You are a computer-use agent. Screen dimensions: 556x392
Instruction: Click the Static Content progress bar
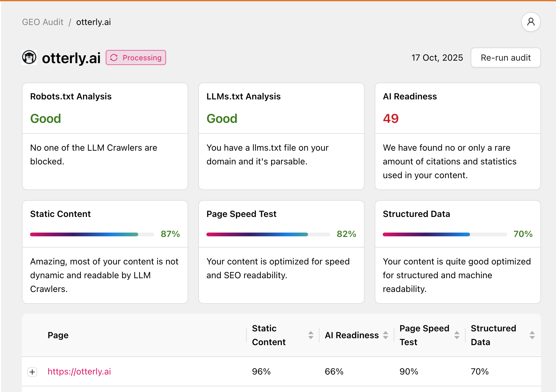92,234
